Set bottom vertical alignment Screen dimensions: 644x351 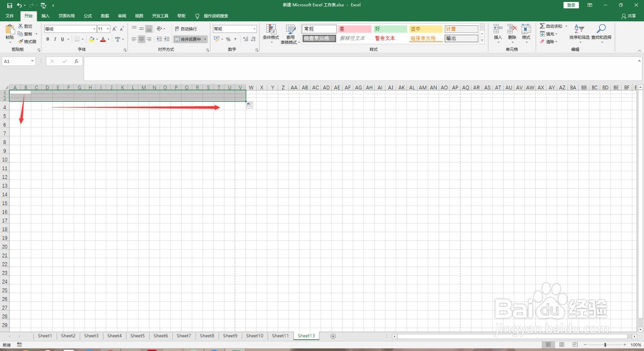[149, 29]
